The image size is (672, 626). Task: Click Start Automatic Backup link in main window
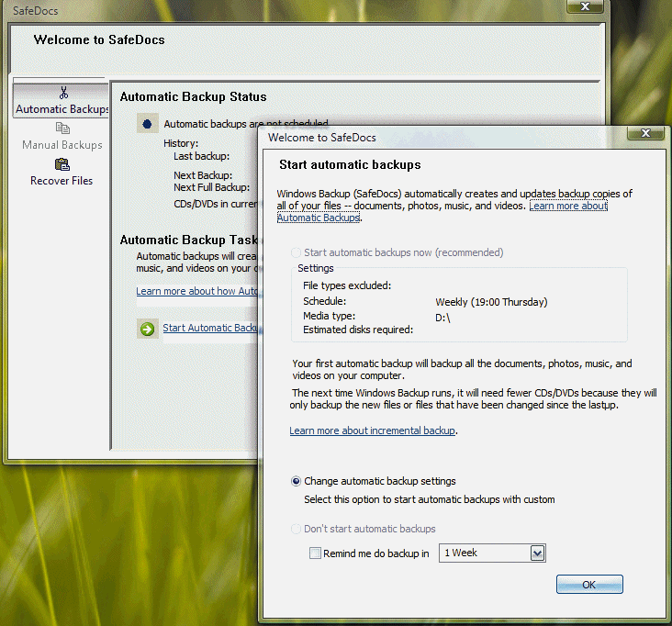[210, 328]
